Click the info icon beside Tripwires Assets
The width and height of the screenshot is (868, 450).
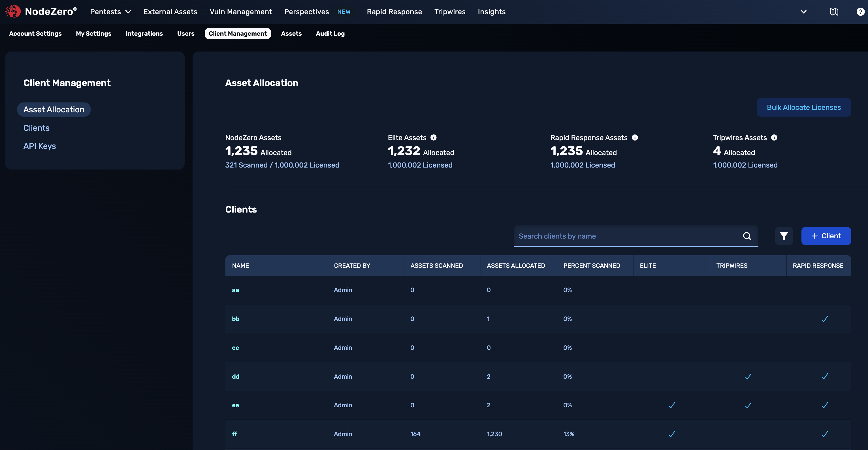click(774, 138)
